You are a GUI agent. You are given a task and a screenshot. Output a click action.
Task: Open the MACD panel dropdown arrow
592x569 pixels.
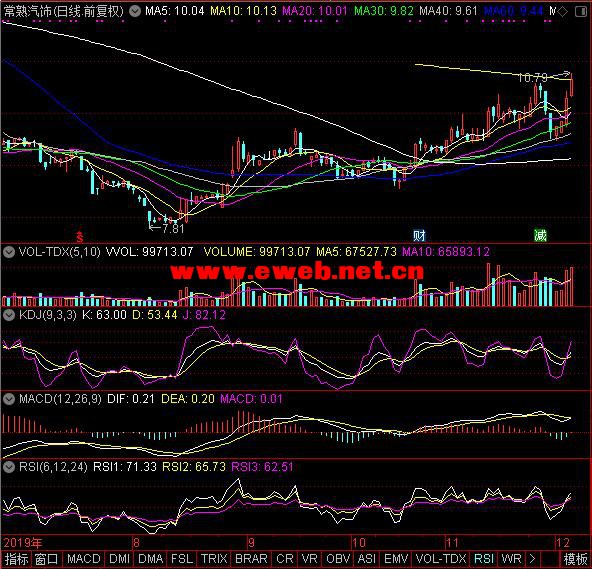tap(9, 399)
